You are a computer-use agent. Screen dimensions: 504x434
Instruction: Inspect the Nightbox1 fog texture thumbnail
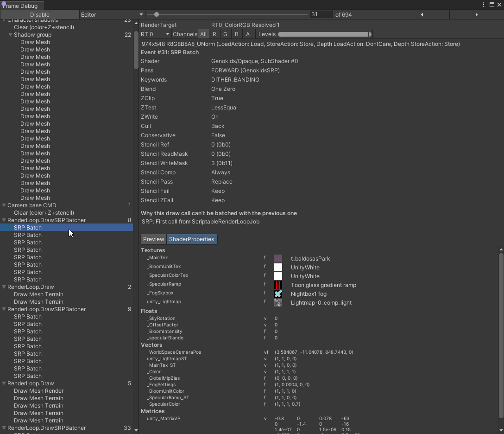click(278, 294)
